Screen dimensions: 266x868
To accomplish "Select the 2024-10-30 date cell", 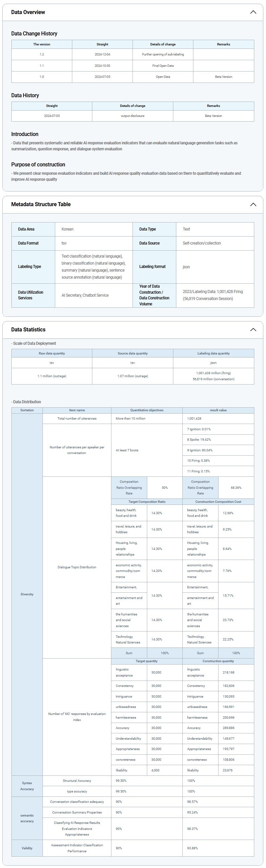I will [102, 66].
